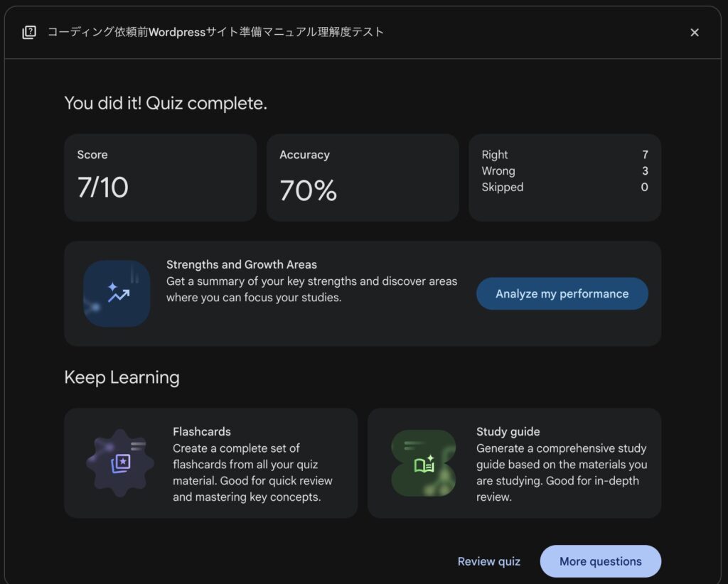Close the quiz results dialog

[x=695, y=32]
